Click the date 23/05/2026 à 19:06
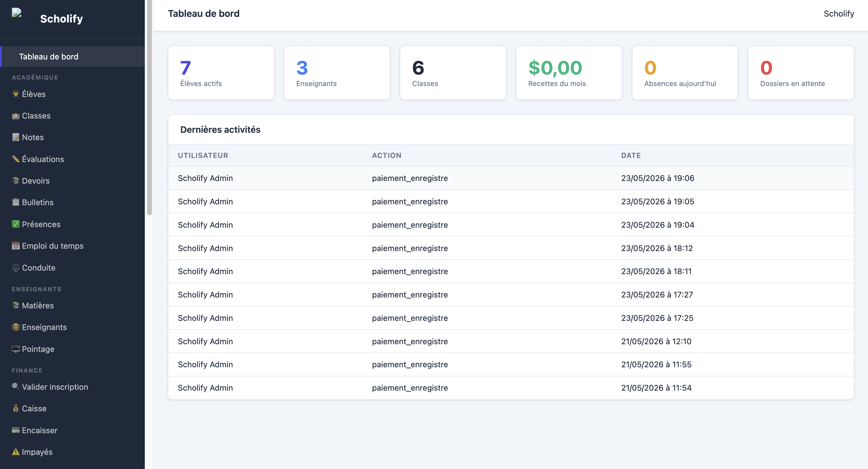The height and width of the screenshot is (469, 868). click(658, 178)
